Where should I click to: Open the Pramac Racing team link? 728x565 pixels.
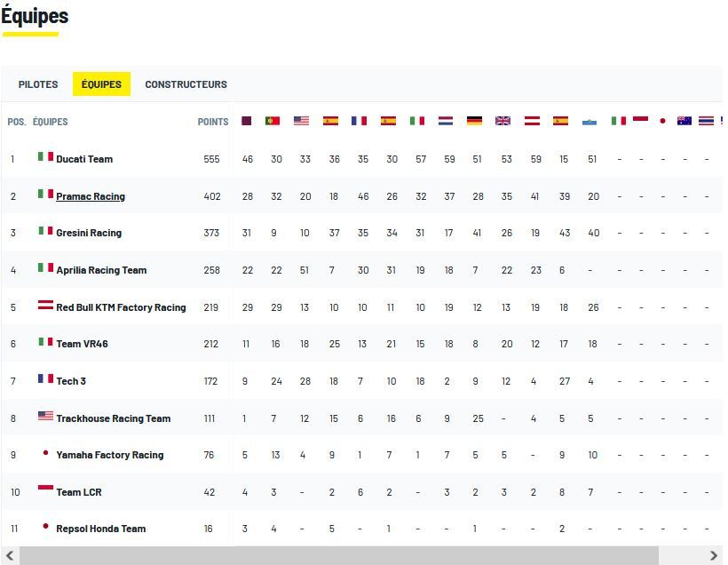91,196
